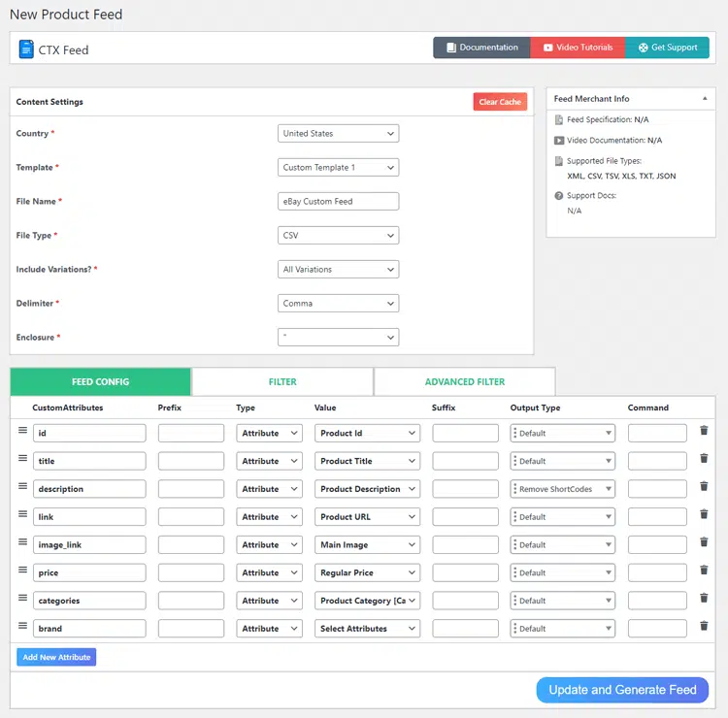728x718 pixels.
Task: Delete the categories attribute row
Action: (704, 598)
